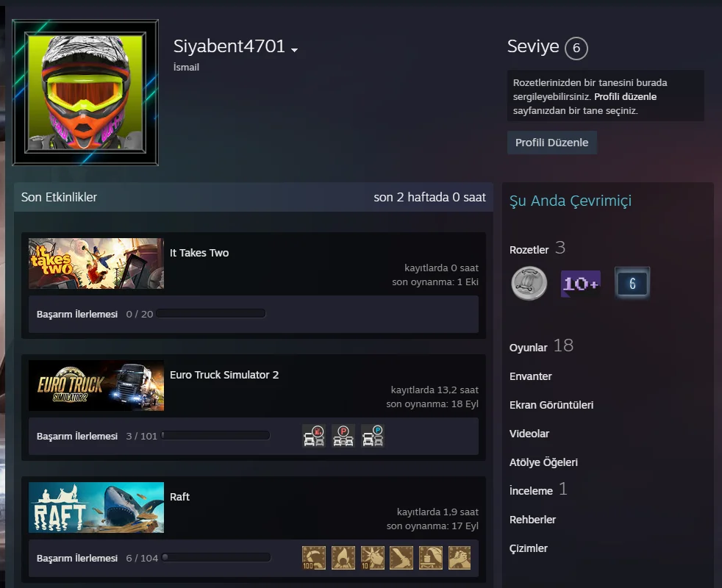Select the fifth Raft achievement icon
This screenshot has height=588, width=722.
click(431, 558)
